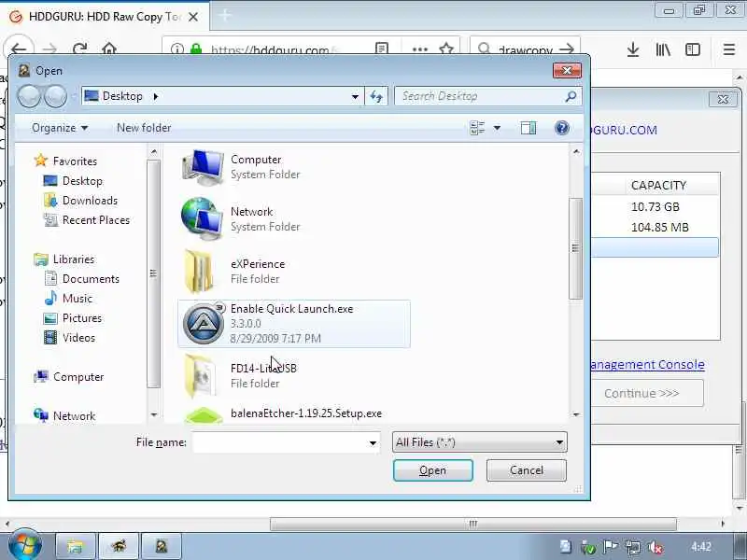Expand the view options dropdown arrow
747x560 pixels.
tap(497, 128)
